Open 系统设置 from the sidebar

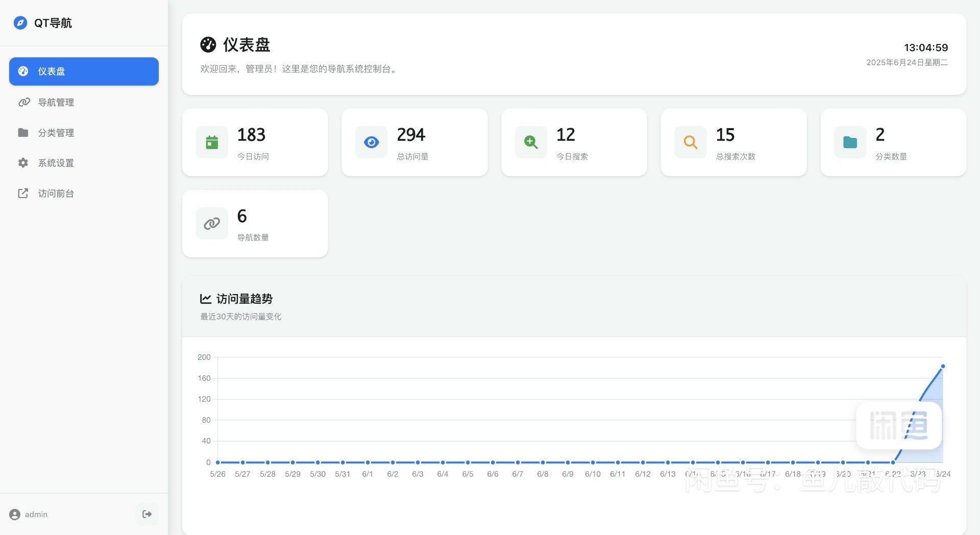56,163
